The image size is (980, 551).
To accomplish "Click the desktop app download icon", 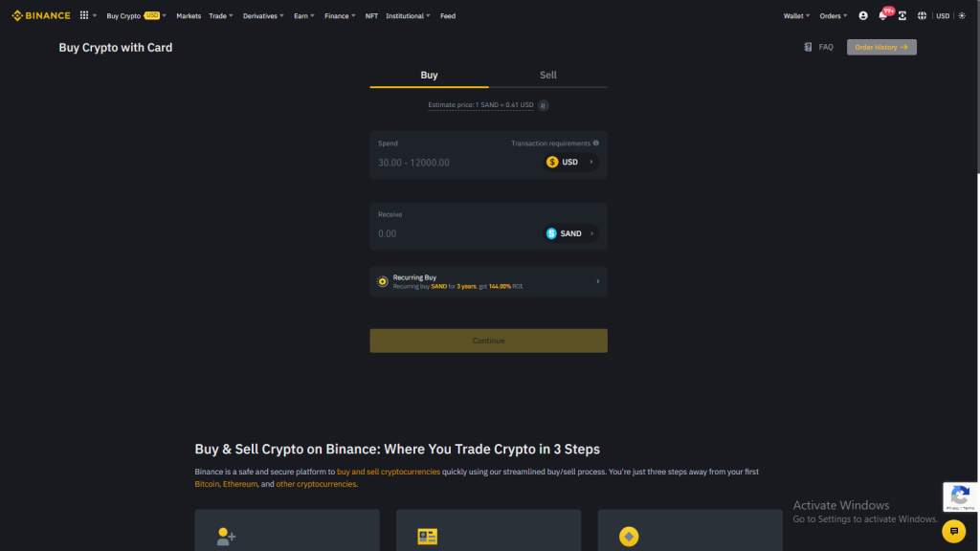I will click(x=902, y=16).
